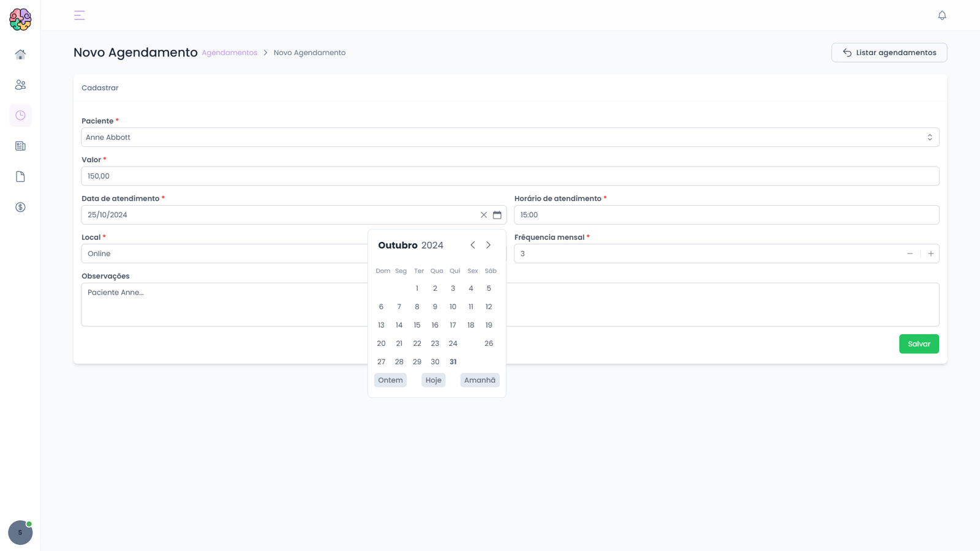The image size is (980, 551).
Task: Increase Frequência mensal with plus button
Action: [x=930, y=253]
